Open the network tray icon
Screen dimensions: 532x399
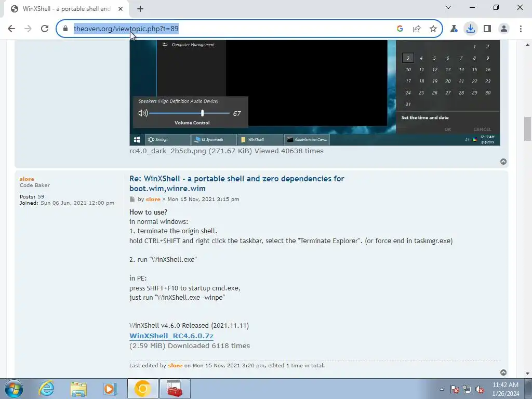467,389
